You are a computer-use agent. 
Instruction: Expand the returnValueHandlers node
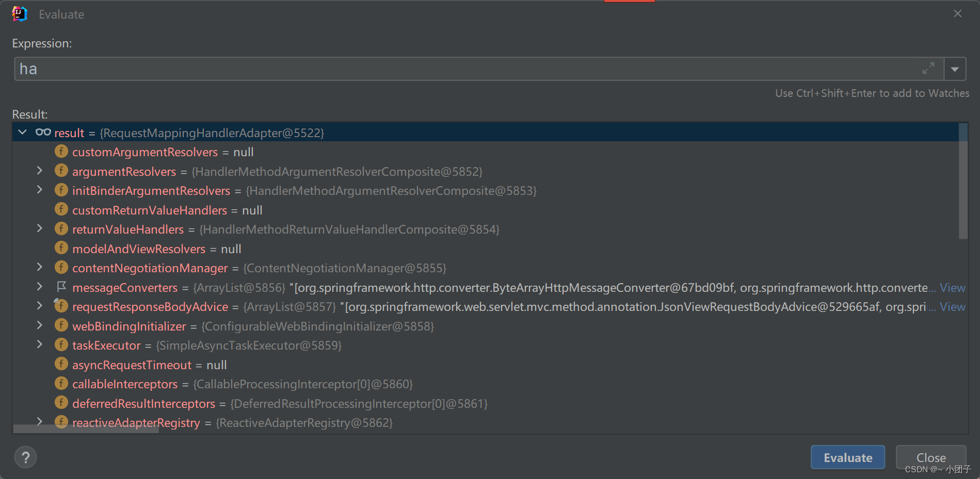click(x=40, y=229)
